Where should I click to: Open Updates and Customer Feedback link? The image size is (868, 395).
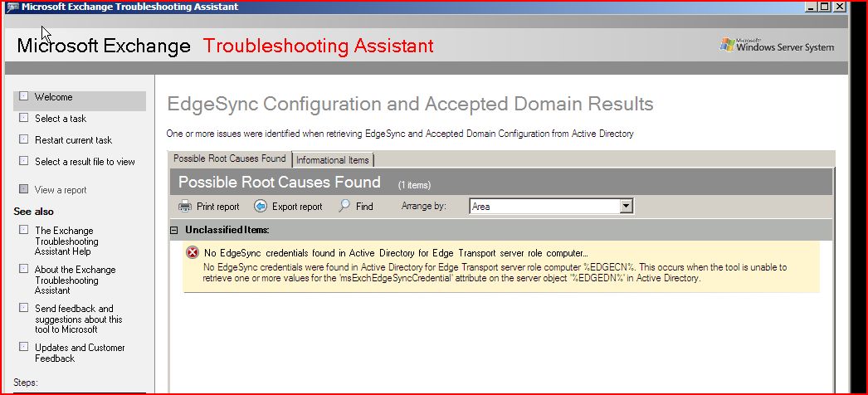coord(80,353)
